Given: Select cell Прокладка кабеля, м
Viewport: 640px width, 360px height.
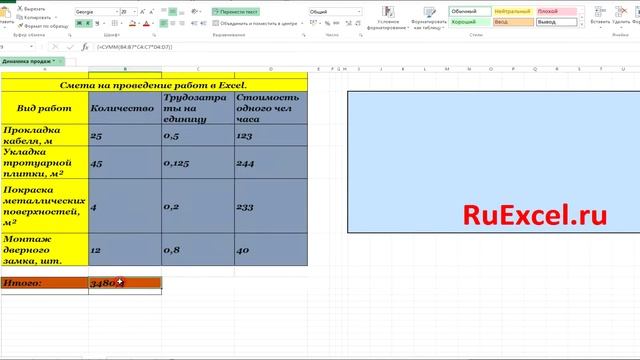Looking at the screenshot, I should coord(44,135).
